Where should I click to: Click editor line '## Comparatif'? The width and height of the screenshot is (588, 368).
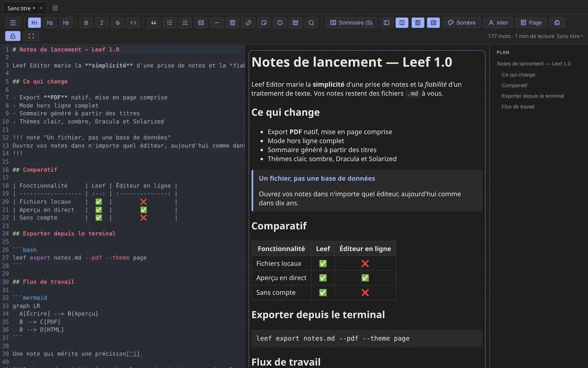tap(35, 170)
